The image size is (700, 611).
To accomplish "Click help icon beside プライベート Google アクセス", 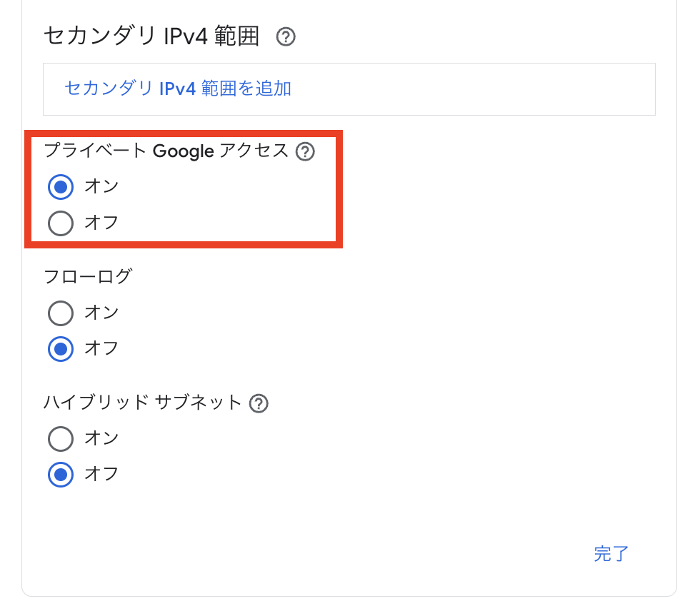I will pos(305,151).
